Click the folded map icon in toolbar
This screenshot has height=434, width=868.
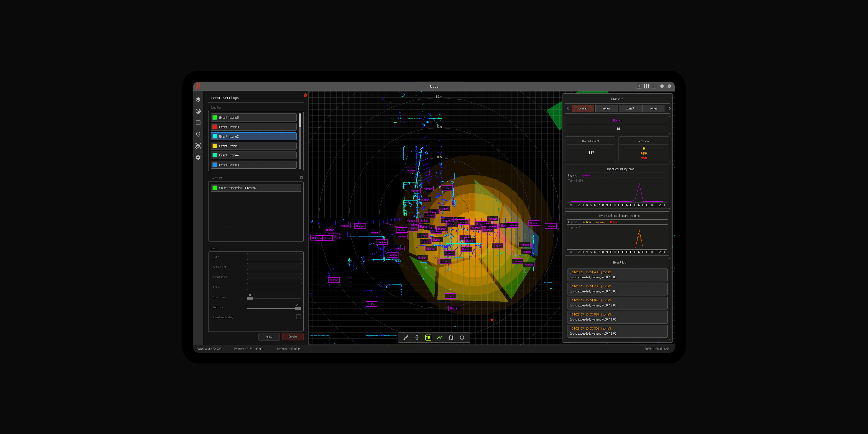(451, 338)
